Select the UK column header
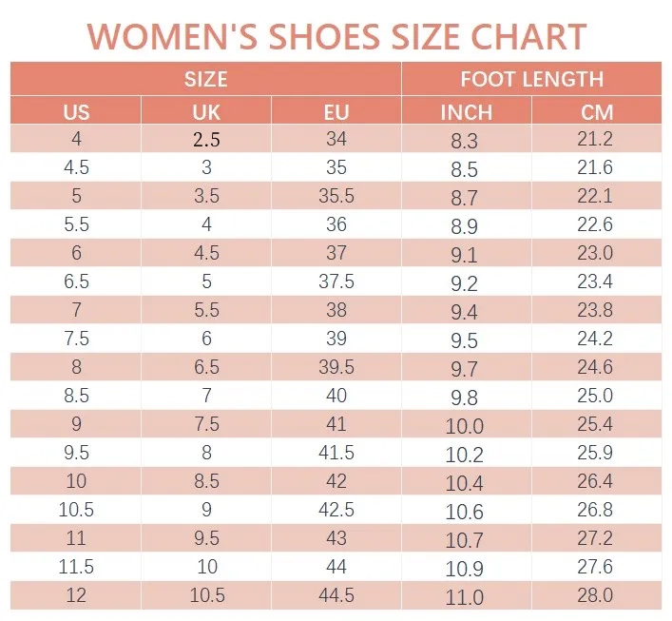The image size is (672, 621). click(206, 111)
